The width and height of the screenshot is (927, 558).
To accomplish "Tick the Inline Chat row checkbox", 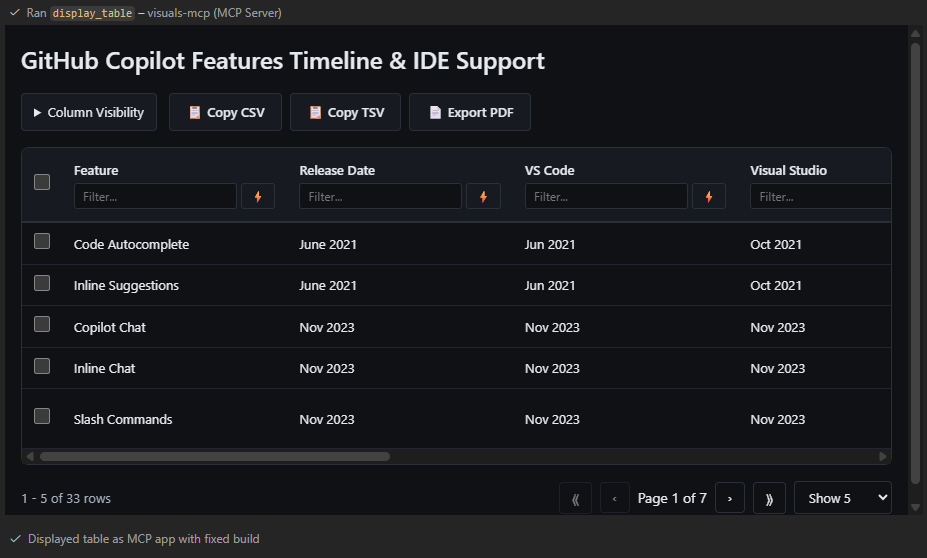I will pos(42,366).
